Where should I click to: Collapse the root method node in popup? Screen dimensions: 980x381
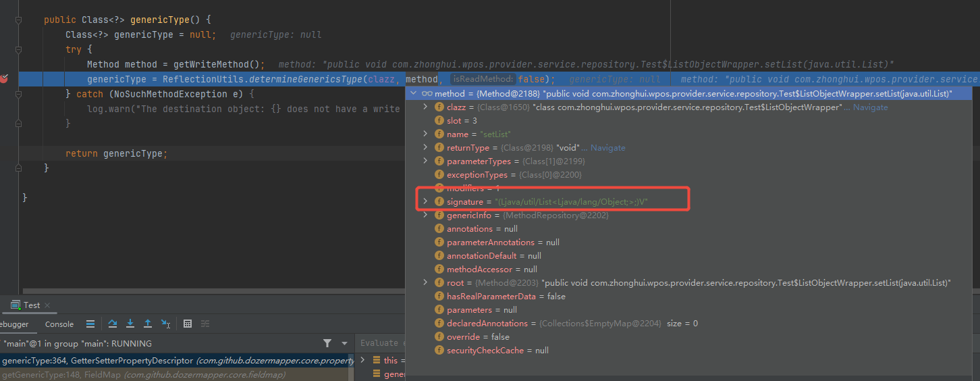[x=412, y=94]
